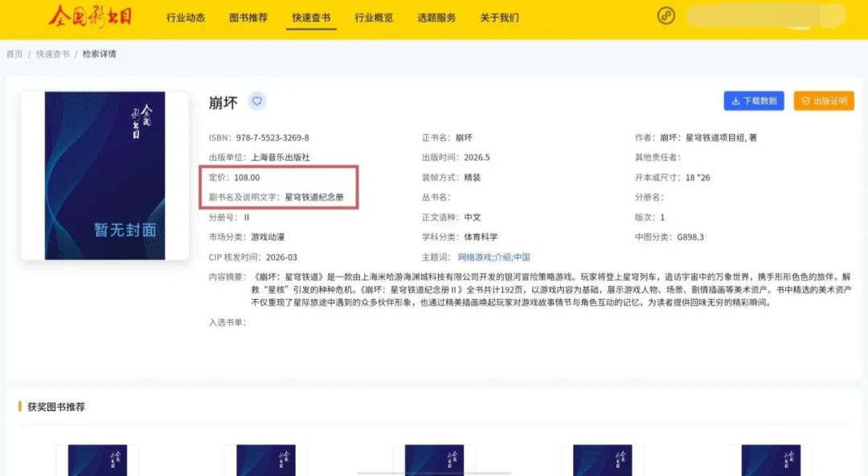The image size is (868, 476).
Task: Click the language value 中文
Action: tap(473, 217)
